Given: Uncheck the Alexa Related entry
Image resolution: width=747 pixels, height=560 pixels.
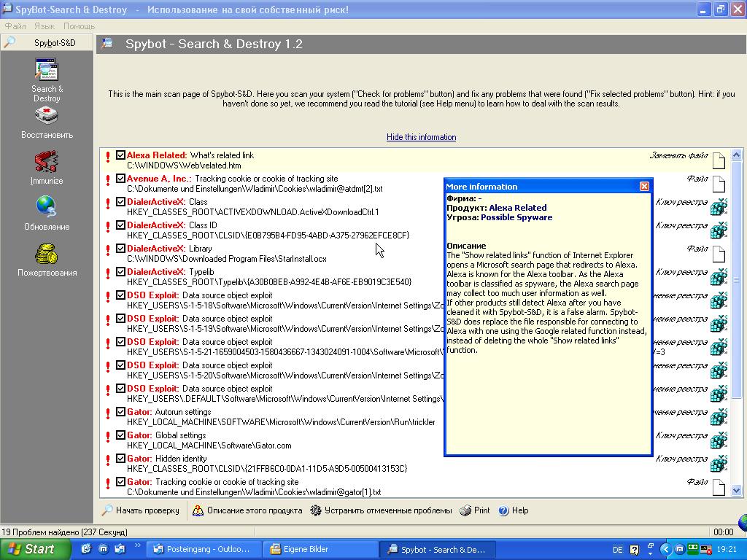Looking at the screenshot, I should pyautogui.click(x=120, y=155).
